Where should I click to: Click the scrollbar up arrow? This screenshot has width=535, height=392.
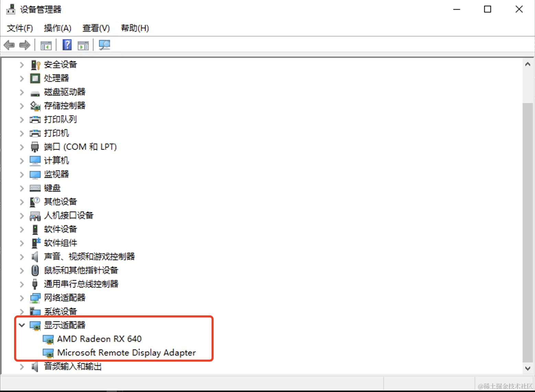click(x=528, y=64)
